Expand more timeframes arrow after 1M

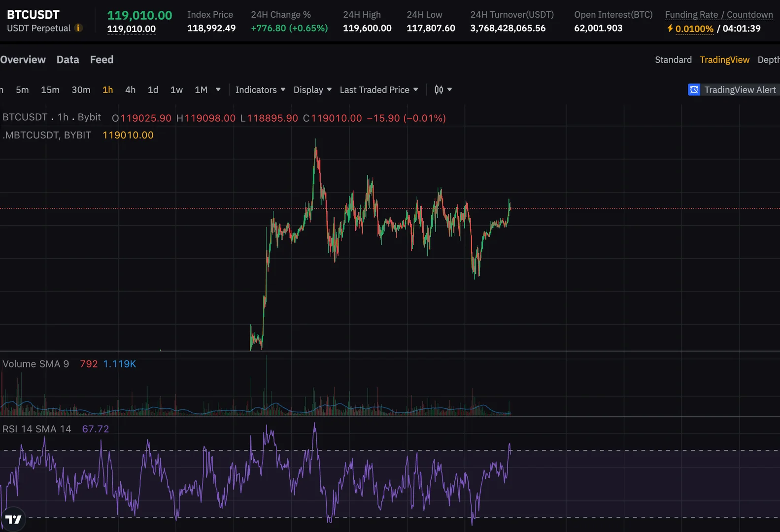(218, 90)
